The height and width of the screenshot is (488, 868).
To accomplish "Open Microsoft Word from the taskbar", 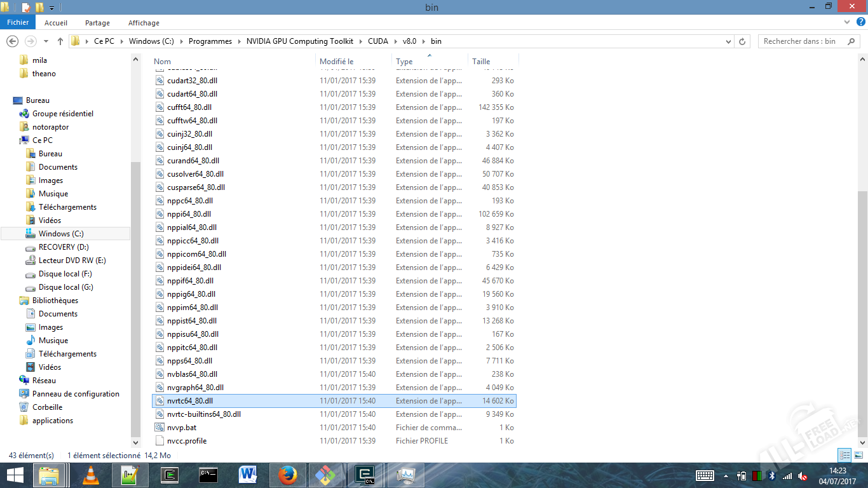I will pyautogui.click(x=248, y=475).
